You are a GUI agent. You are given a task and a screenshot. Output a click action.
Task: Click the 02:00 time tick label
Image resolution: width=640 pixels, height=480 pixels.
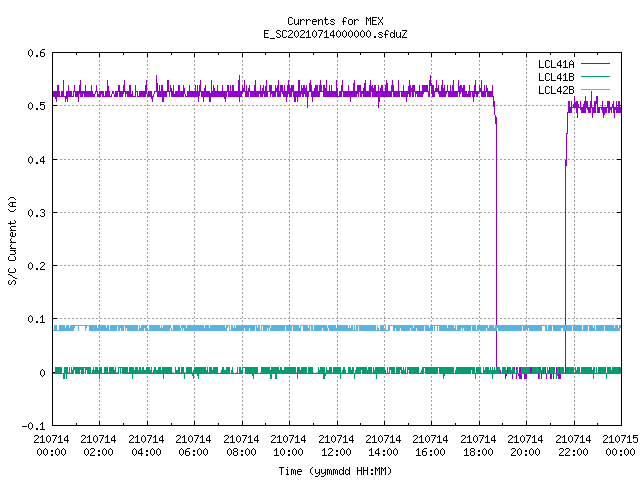(98, 452)
